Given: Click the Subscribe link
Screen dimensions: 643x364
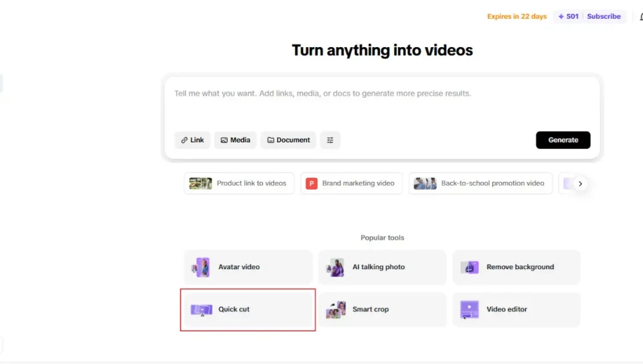Looking at the screenshot, I should click(603, 16).
